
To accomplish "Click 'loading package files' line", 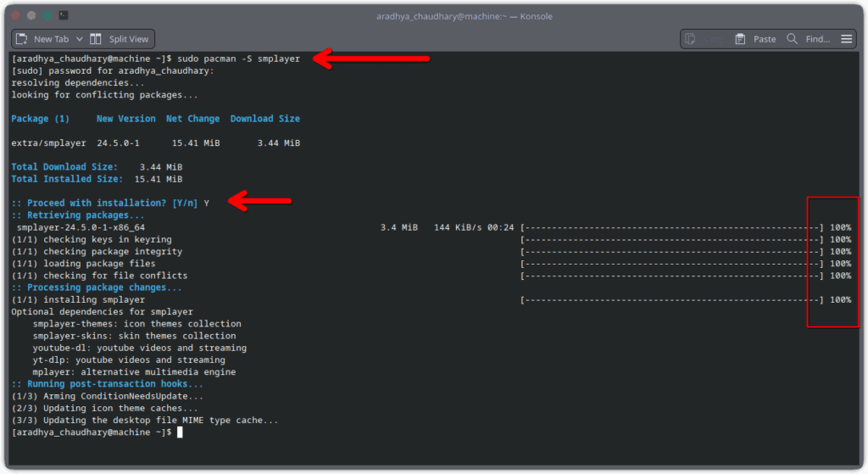I will (100, 264).
